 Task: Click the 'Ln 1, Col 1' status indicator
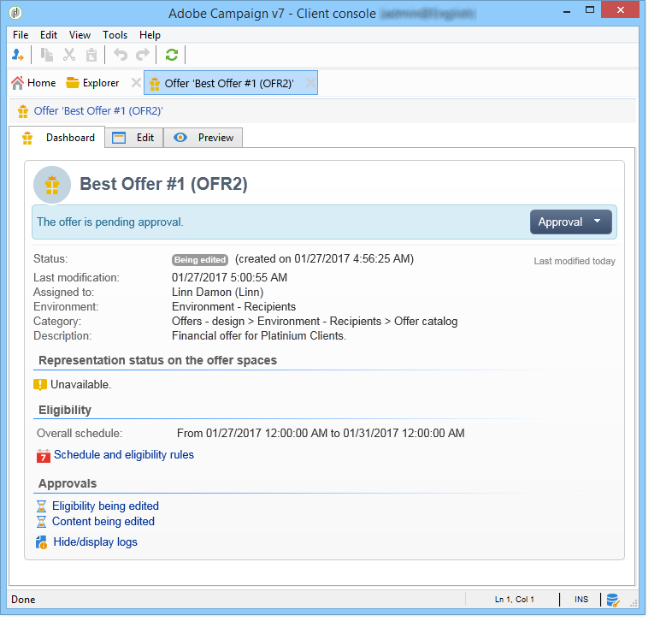(x=515, y=600)
